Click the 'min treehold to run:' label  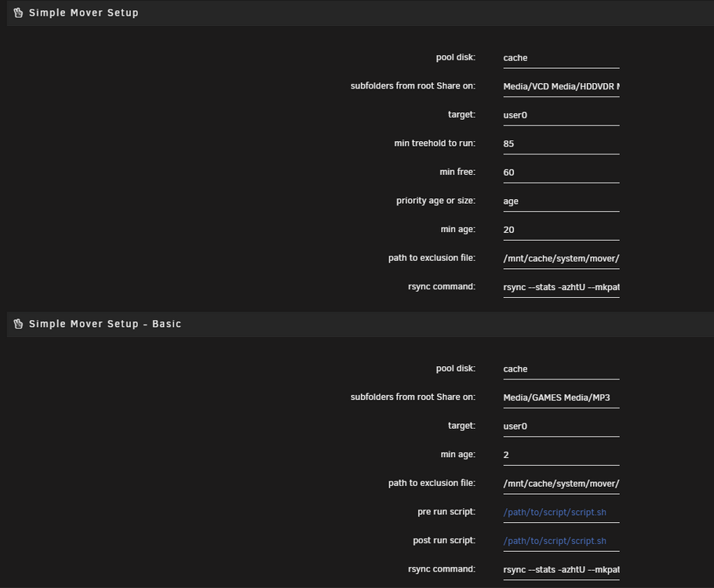pyautogui.click(x=435, y=143)
